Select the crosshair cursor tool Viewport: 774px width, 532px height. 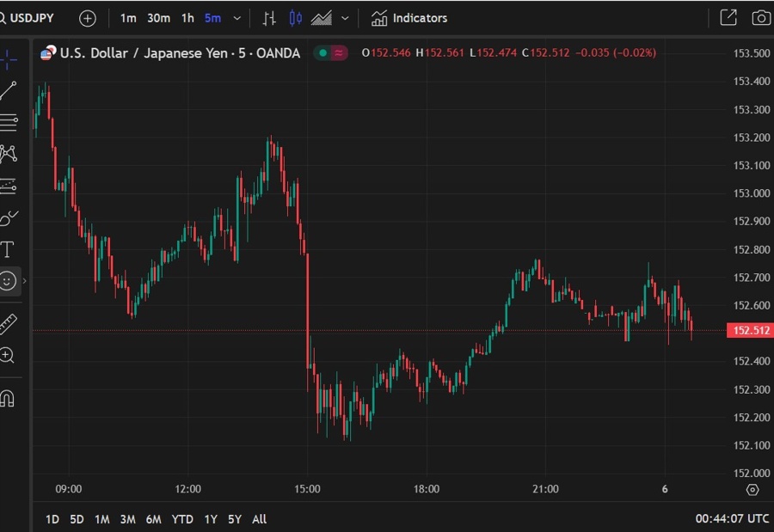click(x=9, y=59)
